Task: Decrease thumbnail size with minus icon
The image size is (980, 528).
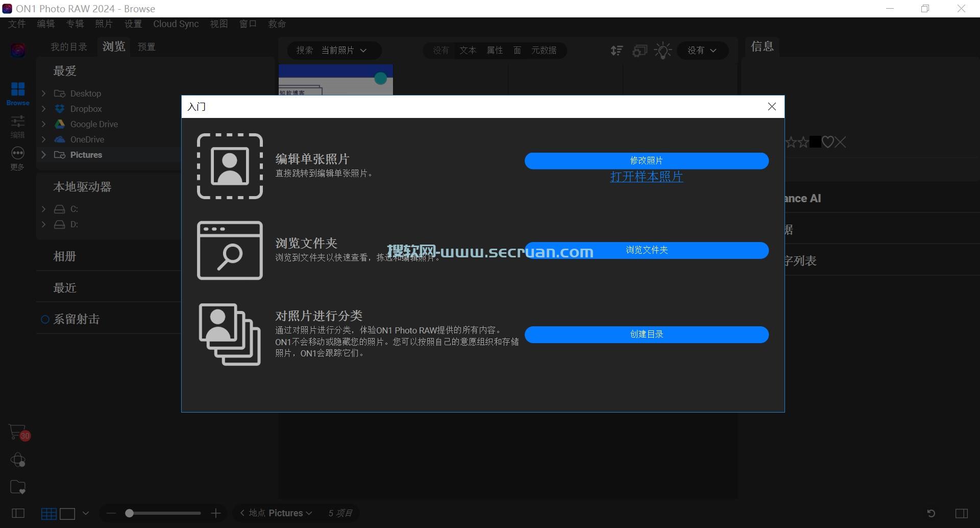Action: click(x=111, y=513)
